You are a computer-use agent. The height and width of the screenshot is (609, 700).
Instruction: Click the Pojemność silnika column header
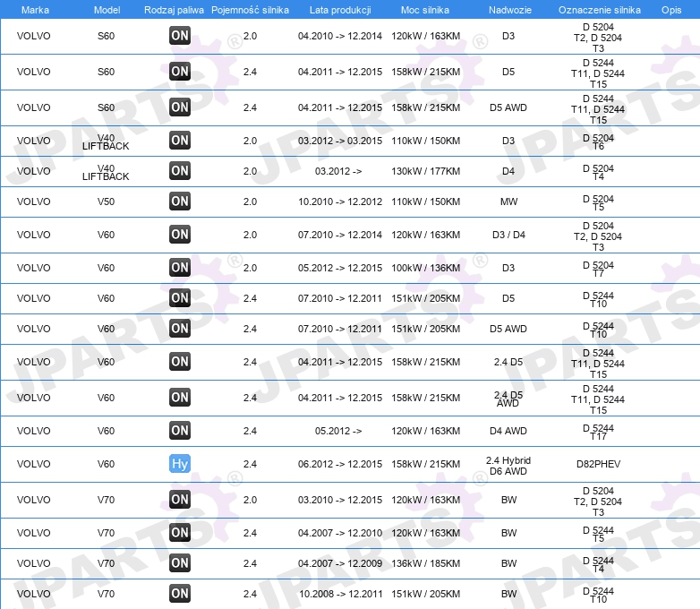point(250,10)
